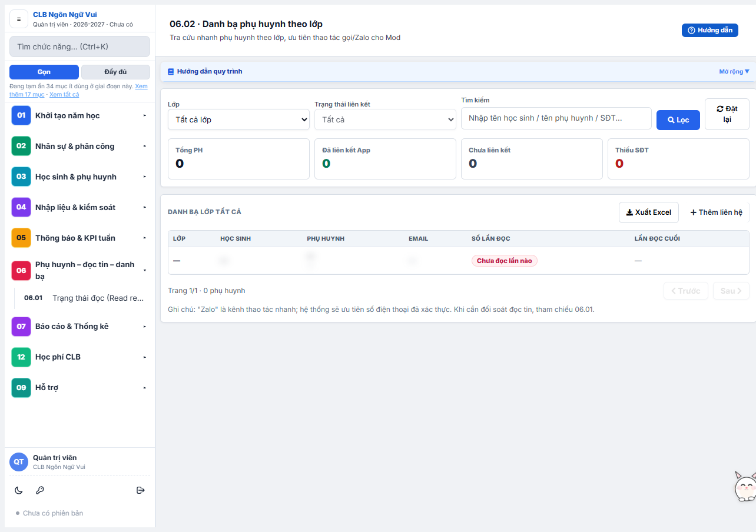Viewport: 756px width, 532px height.
Task: Click the Xuất Excel export button
Action: (649, 212)
